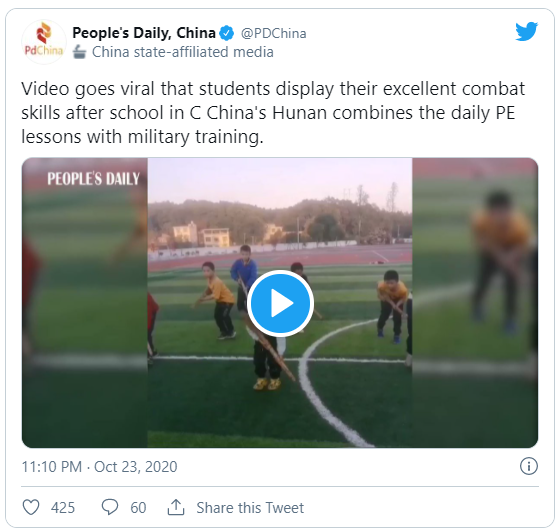Click Share this Tweet text
This screenshot has width=560, height=532.
coord(250,507)
